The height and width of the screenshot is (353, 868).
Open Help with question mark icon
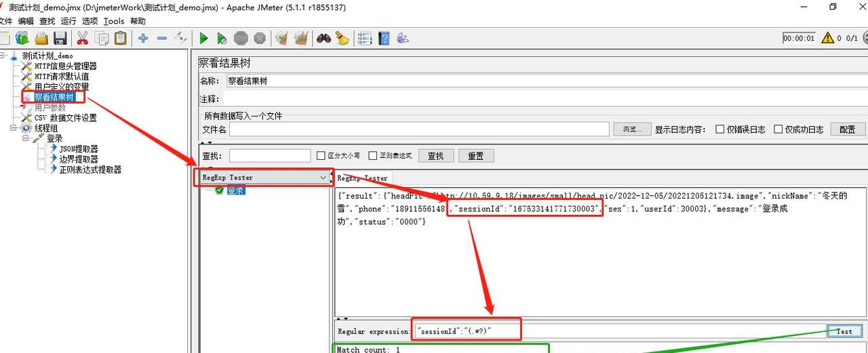point(384,38)
